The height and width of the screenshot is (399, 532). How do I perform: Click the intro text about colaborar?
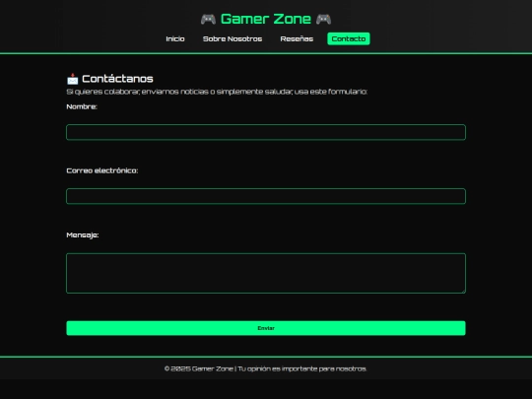click(217, 92)
